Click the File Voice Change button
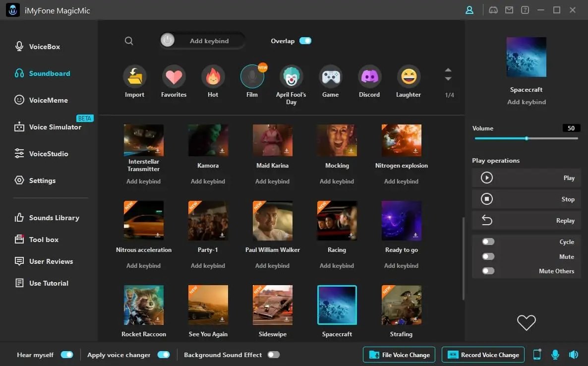Screen dimensions: 588x366 [x=399, y=355]
